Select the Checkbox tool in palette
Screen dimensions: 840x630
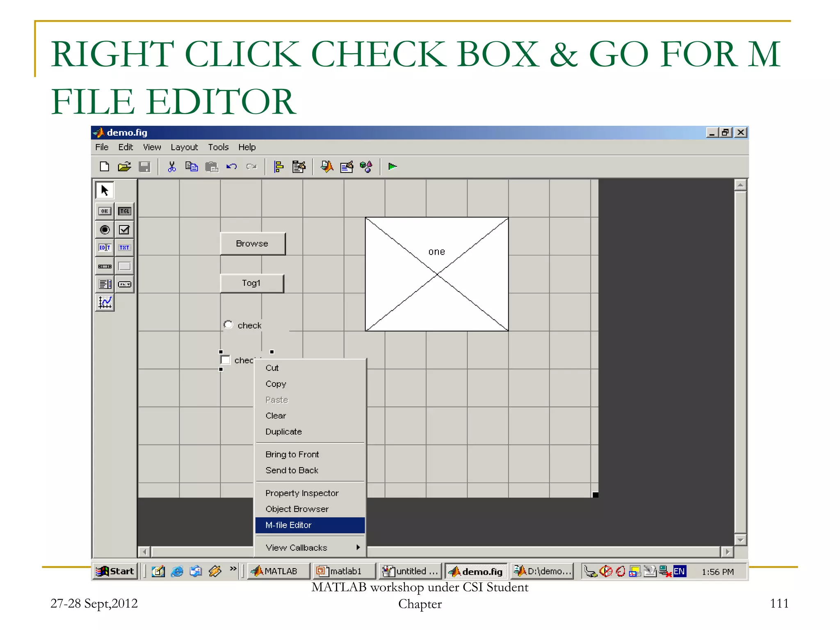(x=124, y=230)
